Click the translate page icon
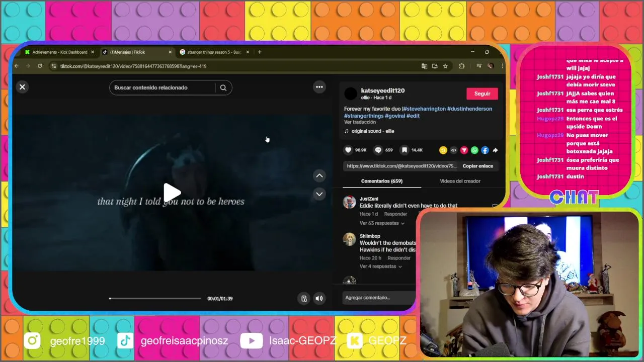The width and height of the screenshot is (644, 362). click(424, 66)
